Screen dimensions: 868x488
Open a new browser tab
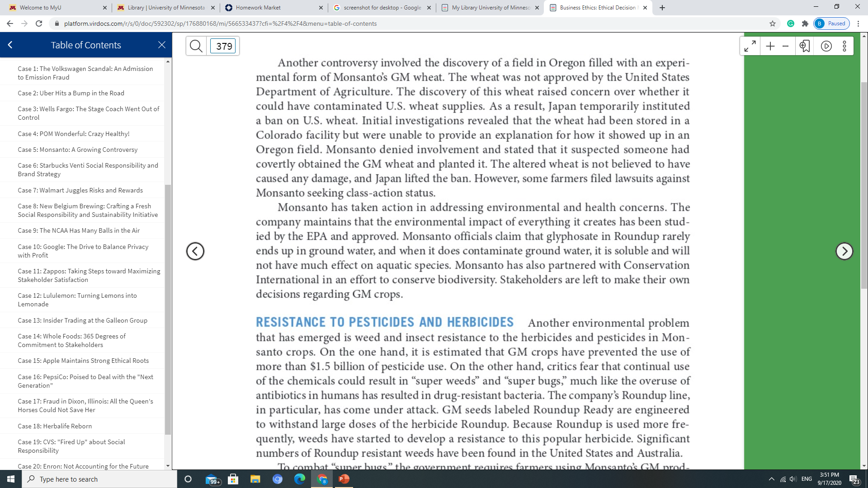click(662, 8)
